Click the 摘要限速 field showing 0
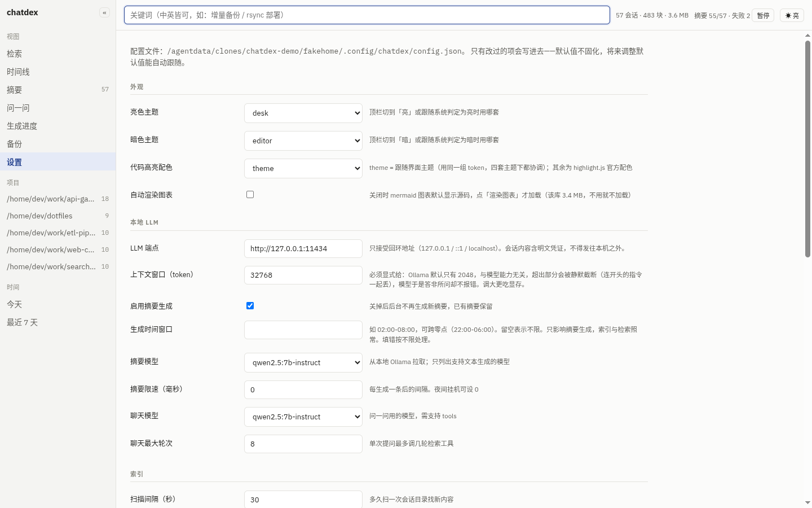The width and height of the screenshot is (812, 508). coord(303,389)
